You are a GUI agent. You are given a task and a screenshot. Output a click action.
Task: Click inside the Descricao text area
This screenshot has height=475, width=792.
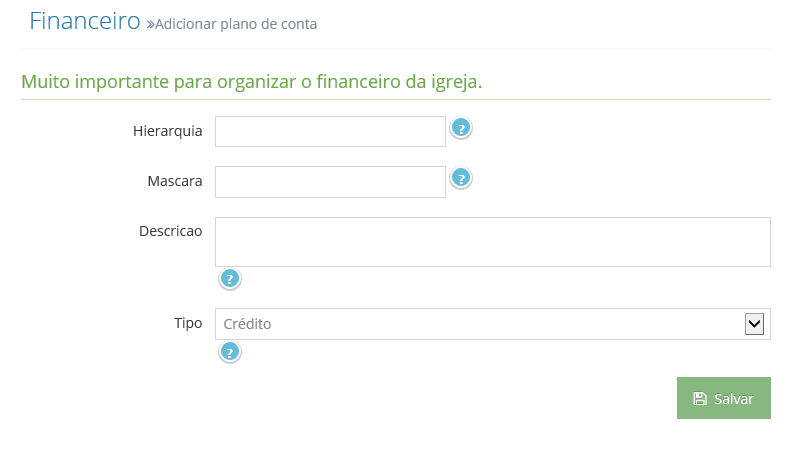coord(492,242)
